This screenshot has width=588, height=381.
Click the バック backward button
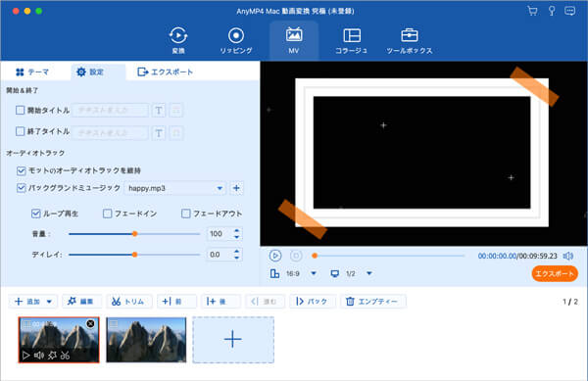(312, 302)
